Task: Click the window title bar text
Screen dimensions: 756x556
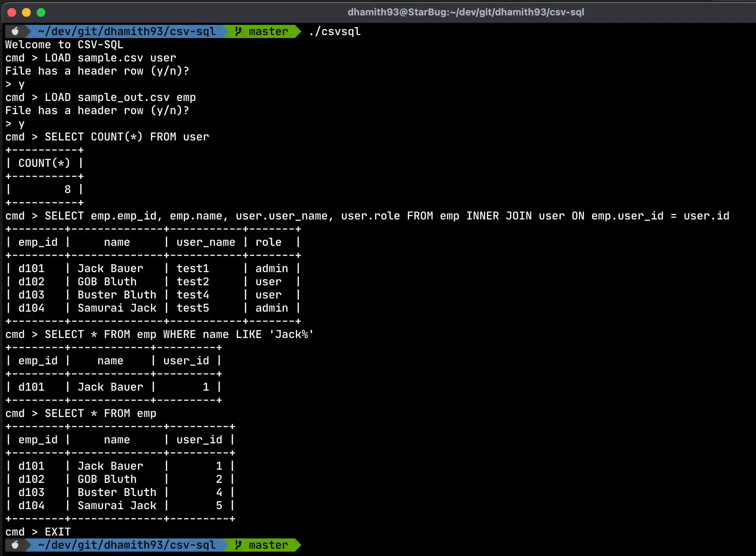Action: pyautogui.click(x=465, y=12)
